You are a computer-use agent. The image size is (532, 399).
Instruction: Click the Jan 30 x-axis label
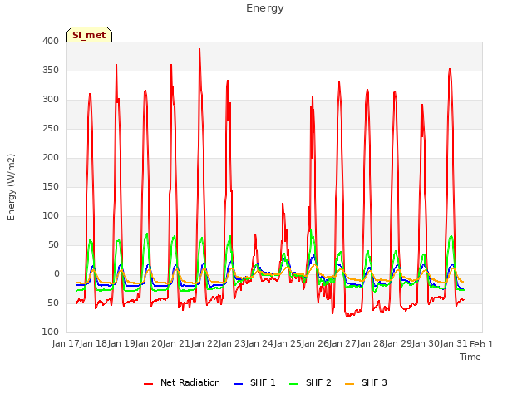click(x=426, y=344)
